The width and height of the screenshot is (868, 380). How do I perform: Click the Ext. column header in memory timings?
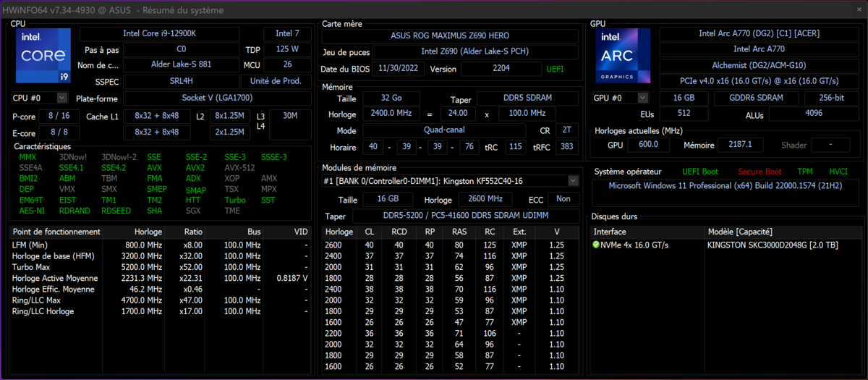point(519,232)
